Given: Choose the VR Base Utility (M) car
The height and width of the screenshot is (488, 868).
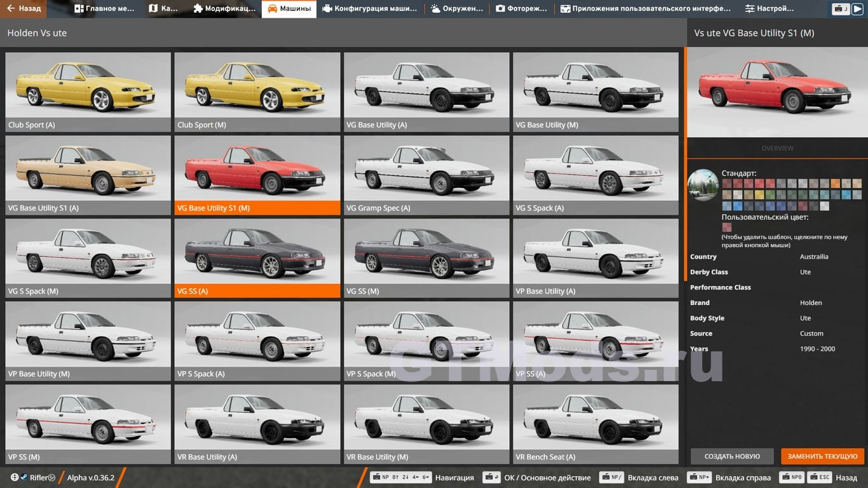Looking at the screenshot, I should [426, 424].
